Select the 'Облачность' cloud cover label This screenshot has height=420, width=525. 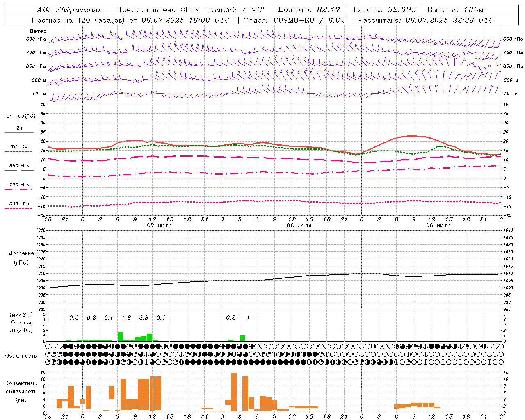click(x=21, y=356)
